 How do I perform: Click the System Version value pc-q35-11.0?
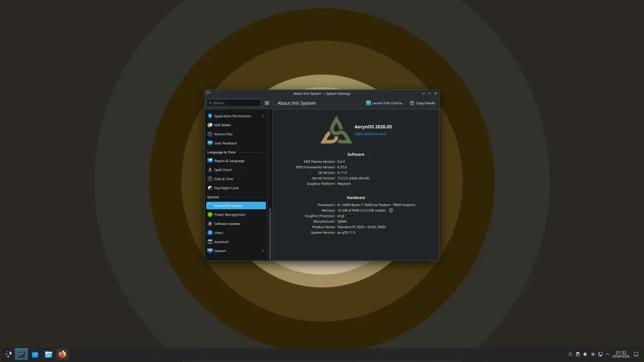347,233
